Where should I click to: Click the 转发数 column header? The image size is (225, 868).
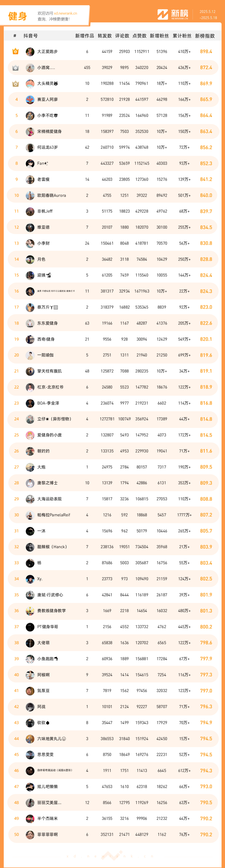pos(105,36)
